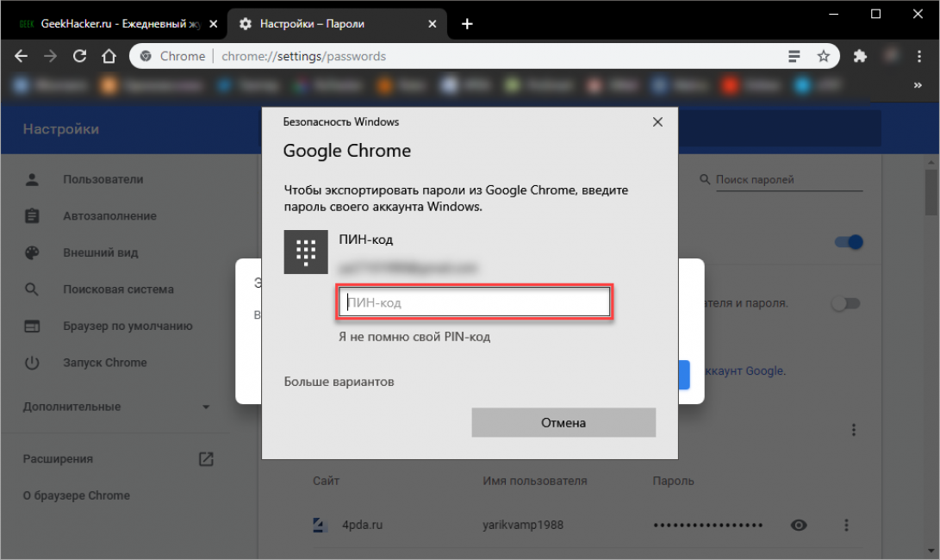Click the reader mode icon in address bar
This screenshot has width=940, height=560.
(x=794, y=56)
